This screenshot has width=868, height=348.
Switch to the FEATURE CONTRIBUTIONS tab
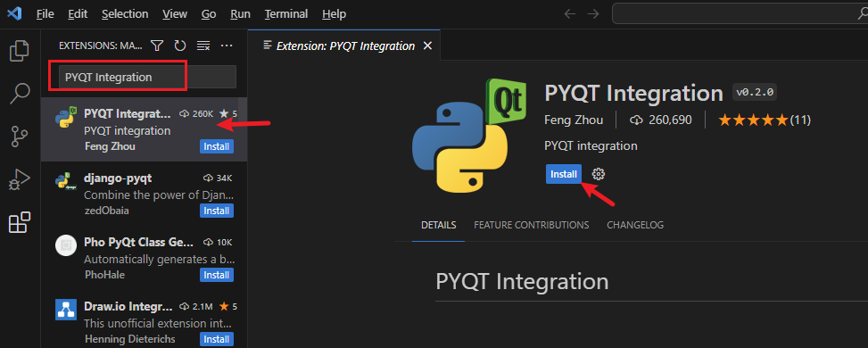pos(532,225)
